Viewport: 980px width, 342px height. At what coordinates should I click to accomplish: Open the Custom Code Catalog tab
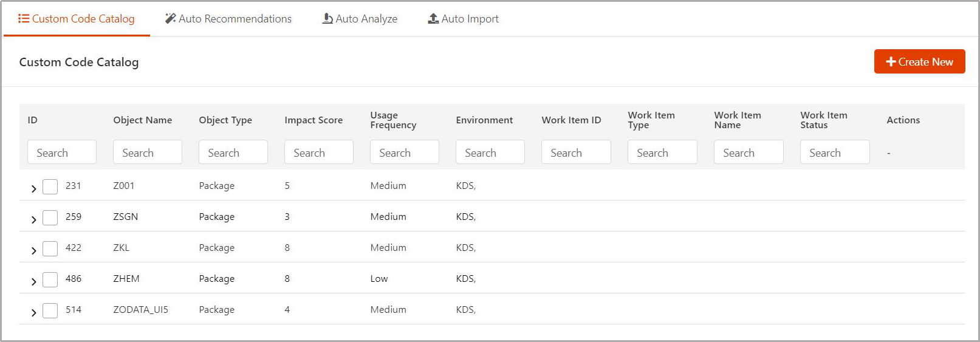tap(77, 19)
